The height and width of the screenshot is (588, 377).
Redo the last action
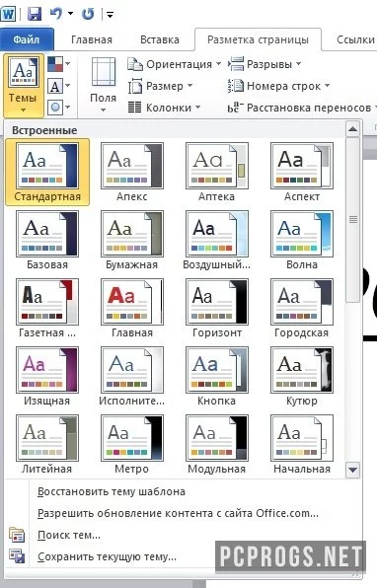(x=88, y=14)
